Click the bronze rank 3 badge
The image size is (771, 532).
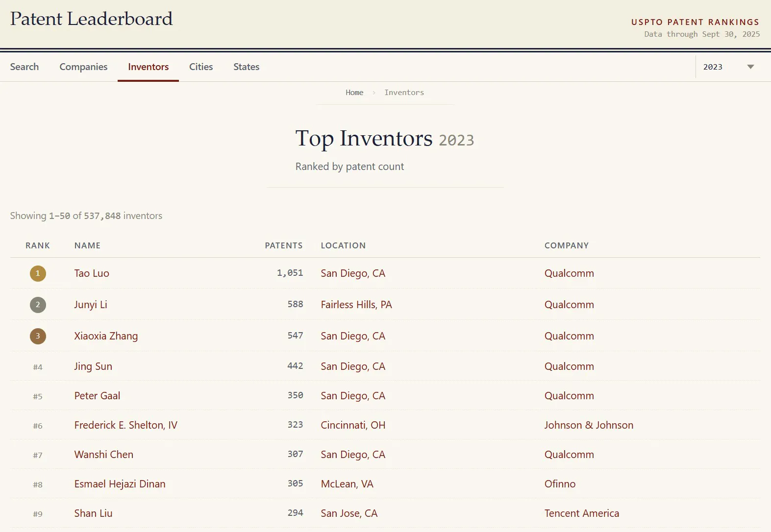point(38,336)
